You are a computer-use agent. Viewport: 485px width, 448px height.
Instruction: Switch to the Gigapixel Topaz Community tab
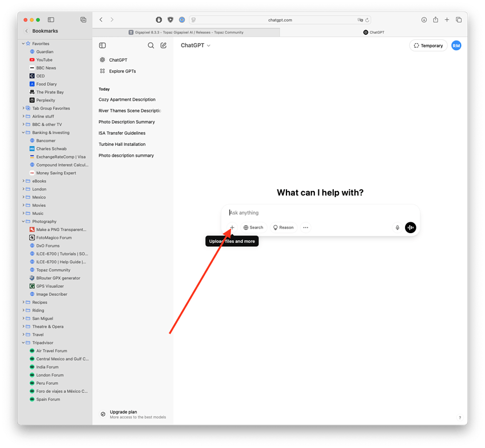(x=186, y=32)
